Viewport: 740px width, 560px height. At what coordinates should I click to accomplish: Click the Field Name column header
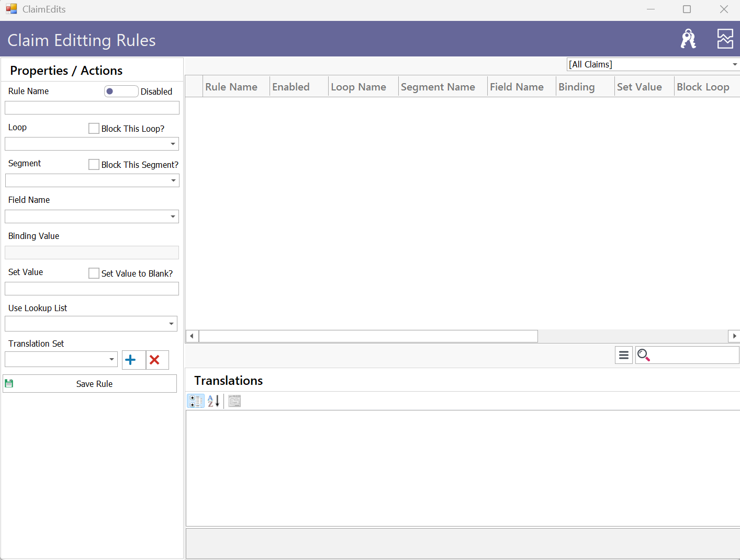tap(522, 87)
